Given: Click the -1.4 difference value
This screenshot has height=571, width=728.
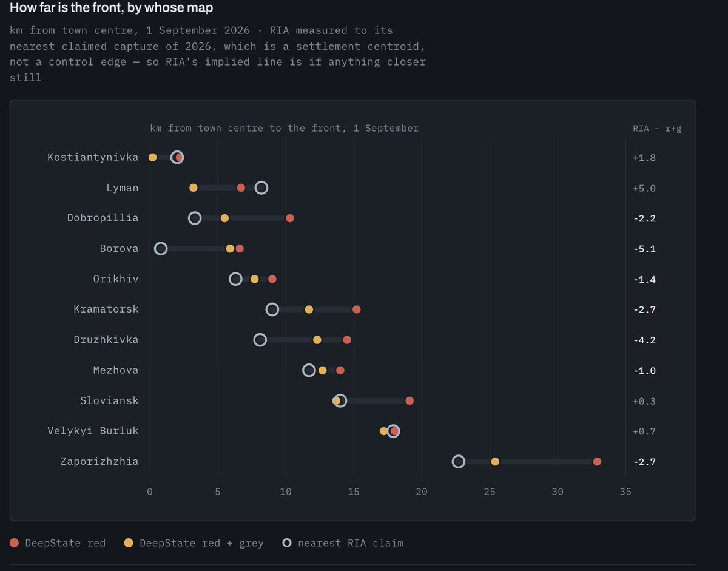Looking at the screenshot, I should [x=644, y=279].
